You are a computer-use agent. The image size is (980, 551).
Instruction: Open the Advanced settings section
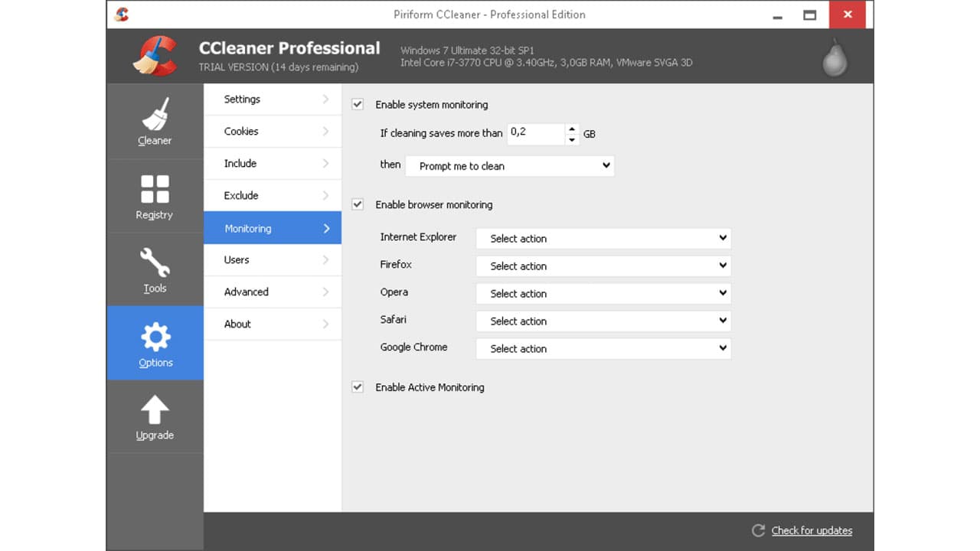(247, 292)
